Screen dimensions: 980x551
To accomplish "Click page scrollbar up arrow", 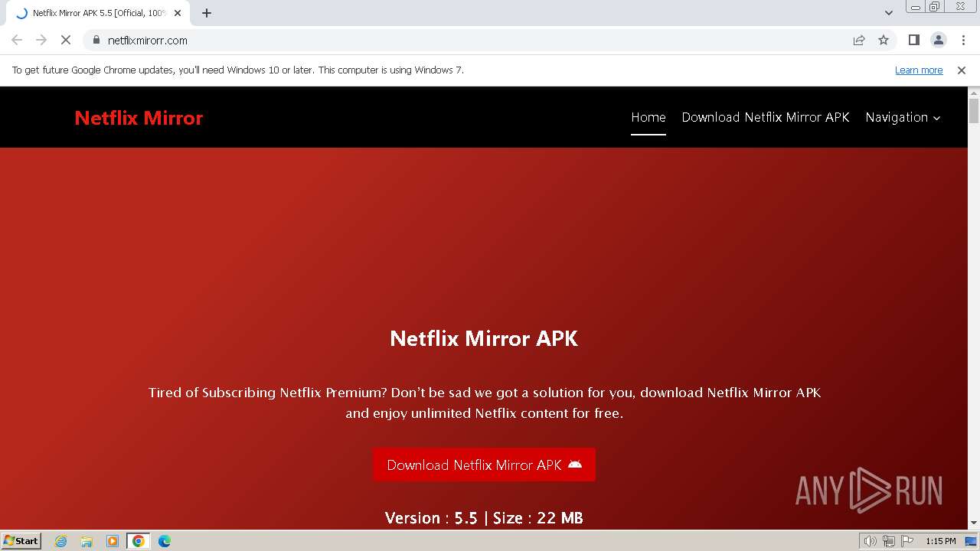I will point(974,93).
